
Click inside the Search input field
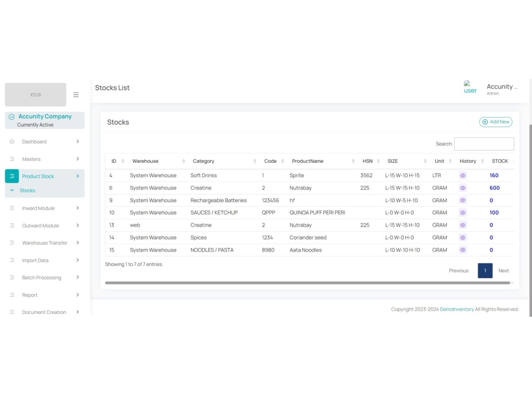pos(484,144)
